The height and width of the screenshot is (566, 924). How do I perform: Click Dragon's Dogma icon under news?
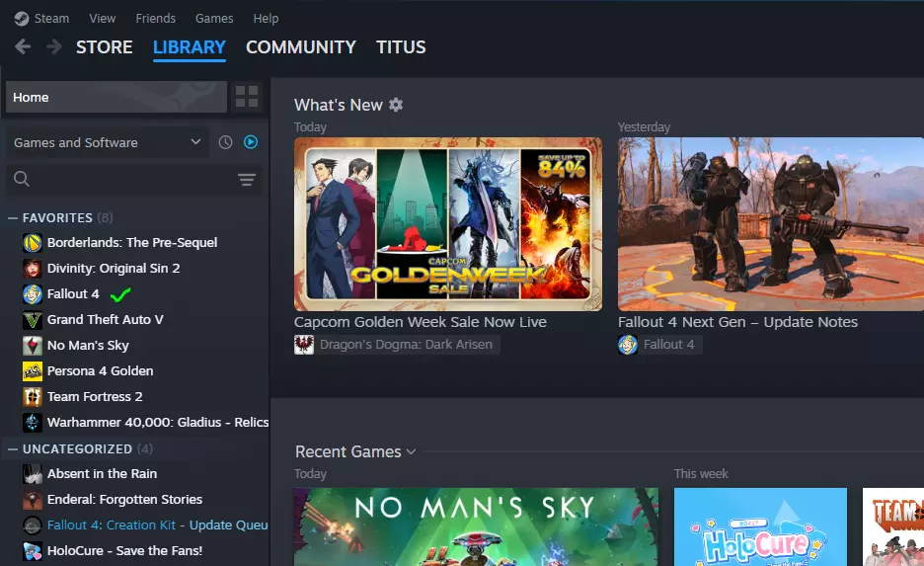(x=304, y=345)
